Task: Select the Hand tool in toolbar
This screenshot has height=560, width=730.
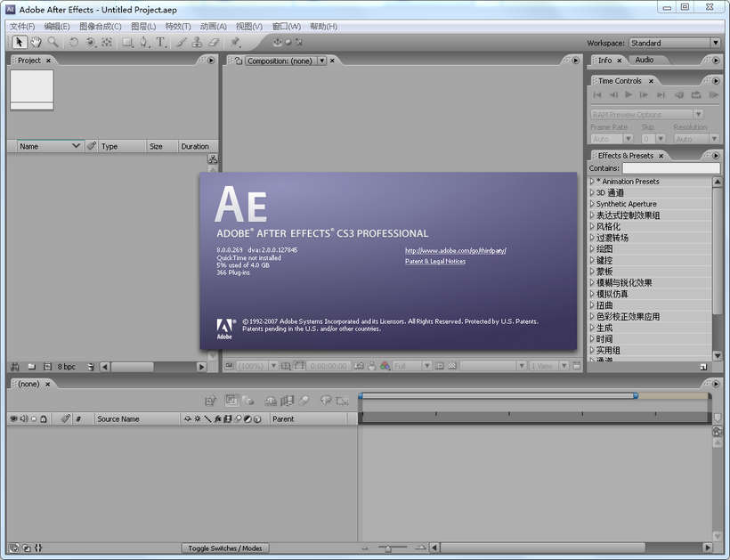Action: pos(36,43)
